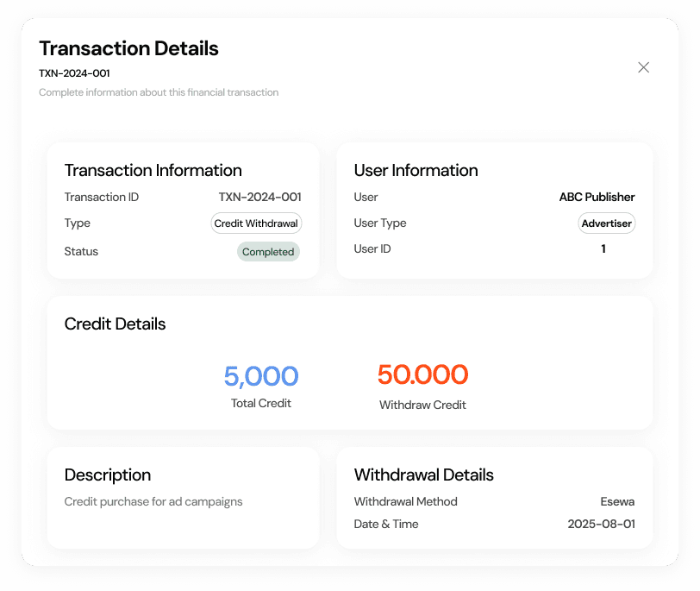Viewport: 700px width, 591px height.
Task: Click the TXN-2024-001 Transaction ID value
Action: [259, 197]
